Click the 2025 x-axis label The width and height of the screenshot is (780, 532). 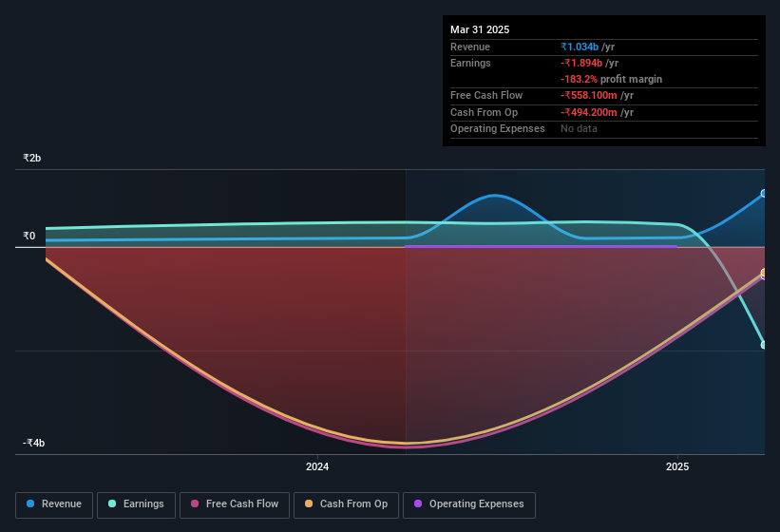tap(677, 466)
